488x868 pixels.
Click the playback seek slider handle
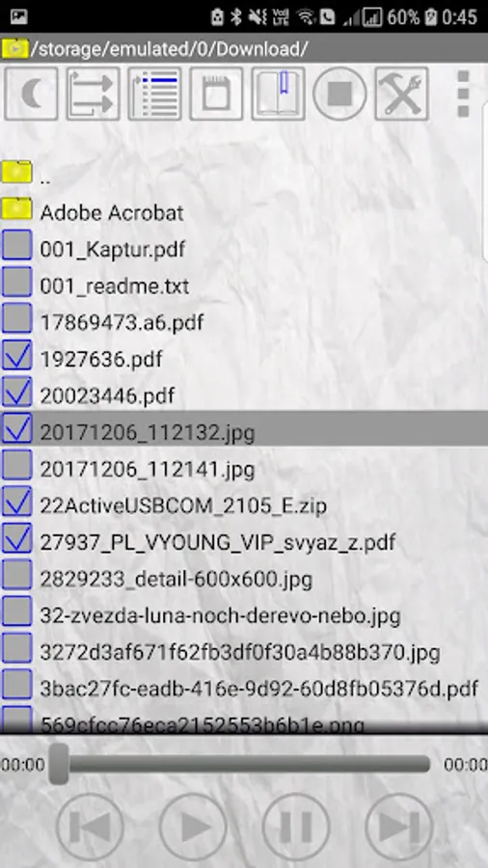point(59,764)
